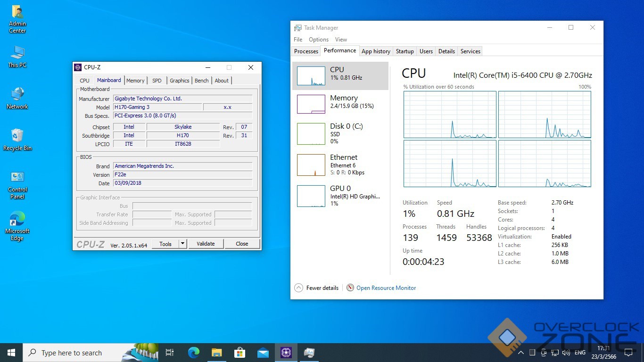Select the Ethernet performance graph item
Viewport: 644px width, 362px height.
340,165
